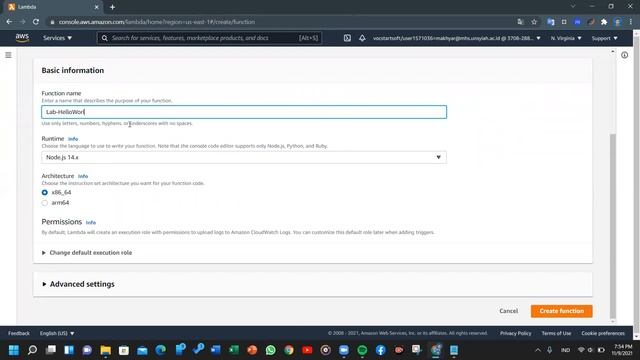Screen dimensions: 640x360
Task: Open the Architecture Info link
Action: click(83, 176)
